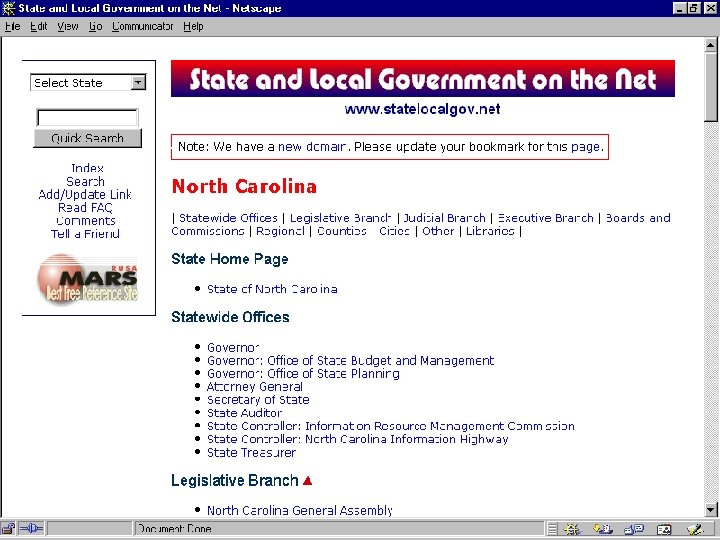Click the 'new domain' link in the note
720x540 pixels.
(x=312, y=147)
